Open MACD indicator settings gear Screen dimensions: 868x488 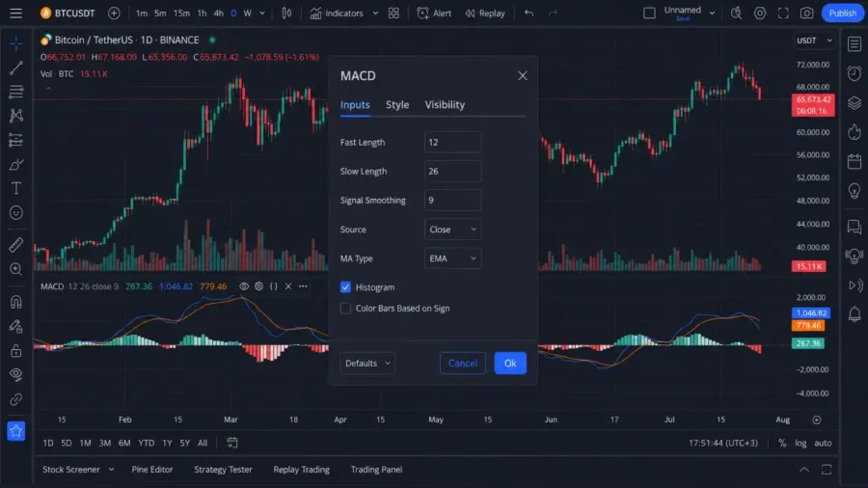(x=258, y=286)
